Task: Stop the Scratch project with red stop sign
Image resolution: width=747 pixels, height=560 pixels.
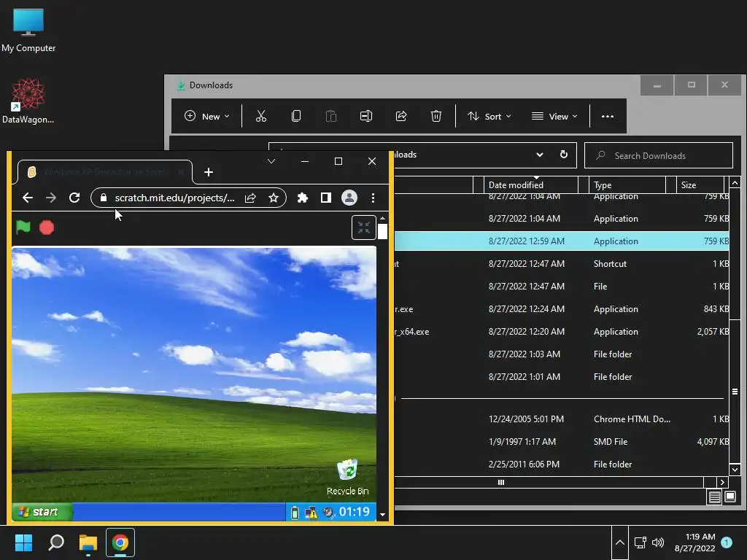Action: [x=47, y=227]
